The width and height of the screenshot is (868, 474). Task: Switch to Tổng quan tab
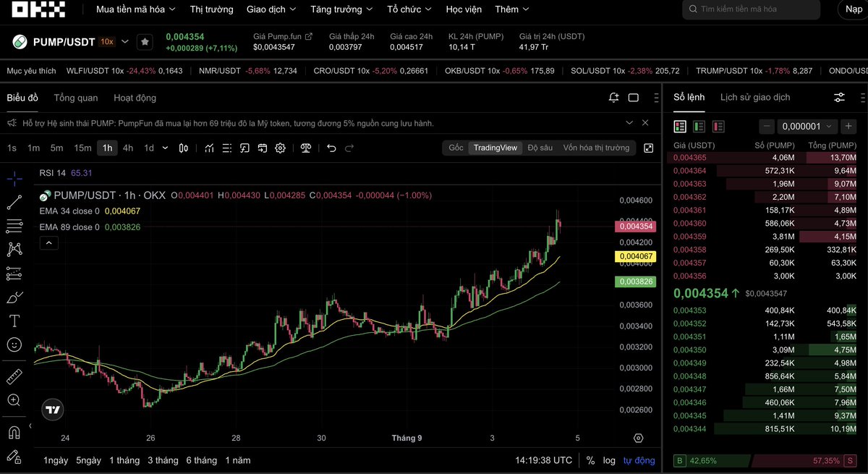click(75, 98)
